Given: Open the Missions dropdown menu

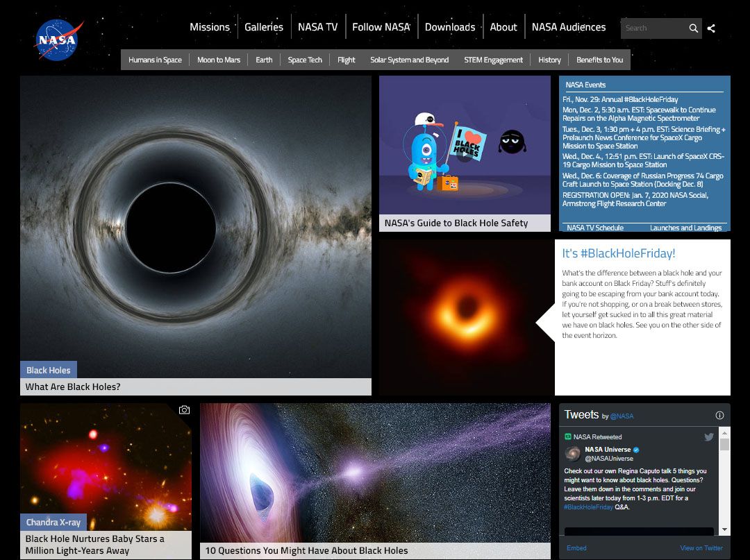Looking at the screenshot, I should (x=210, y=27).
